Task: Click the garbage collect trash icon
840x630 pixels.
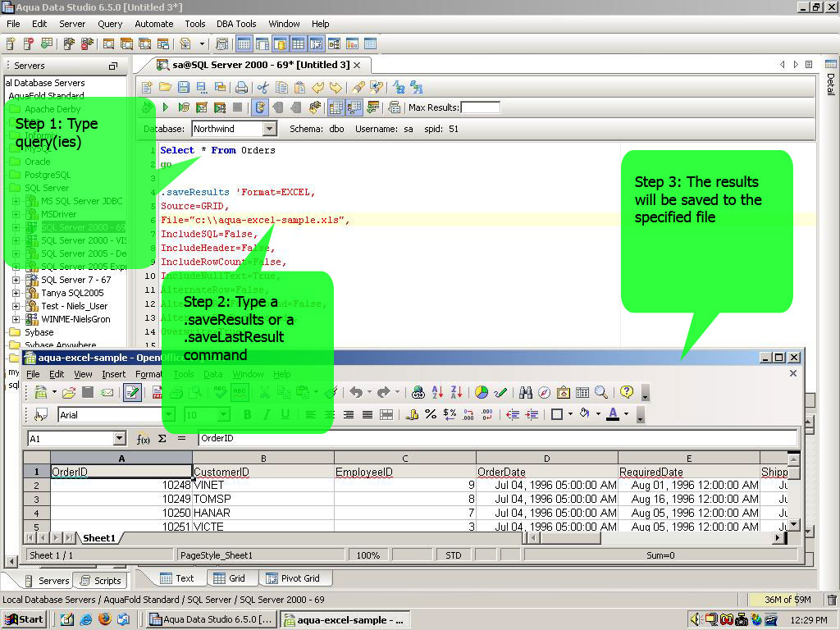Action: [832, 600]
